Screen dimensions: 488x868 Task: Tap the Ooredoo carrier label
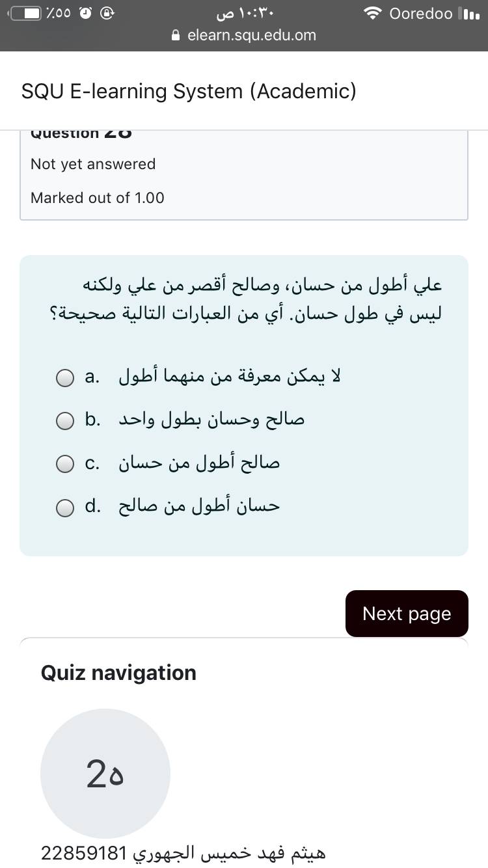click(x=421, y=14)
